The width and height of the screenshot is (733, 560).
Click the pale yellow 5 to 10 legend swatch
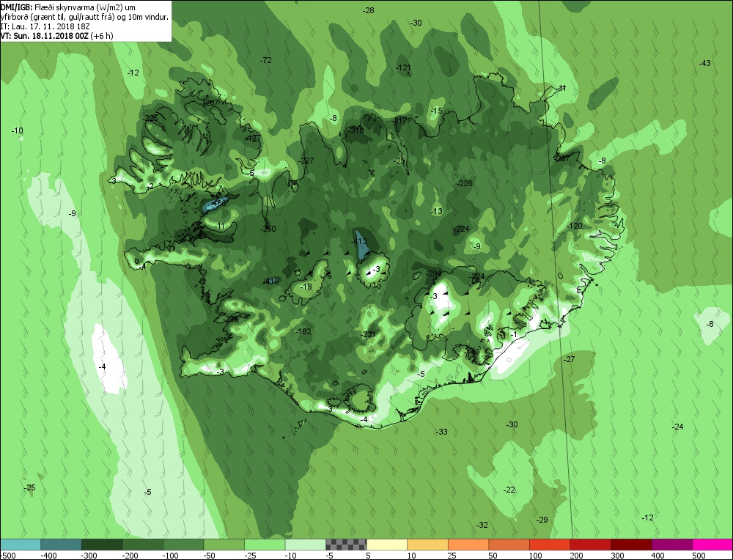[x=387, y=545]
